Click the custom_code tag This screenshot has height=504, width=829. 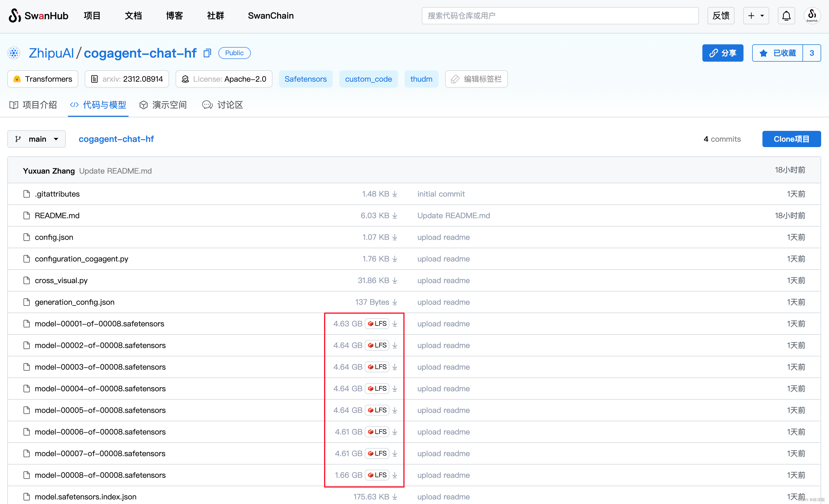point(369,79)
